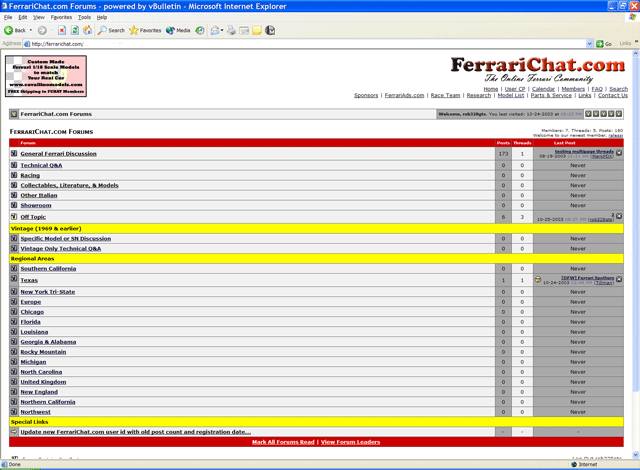Click in the address bar URL field
Screen dimensions: 640x470
[x=304, y=44]
